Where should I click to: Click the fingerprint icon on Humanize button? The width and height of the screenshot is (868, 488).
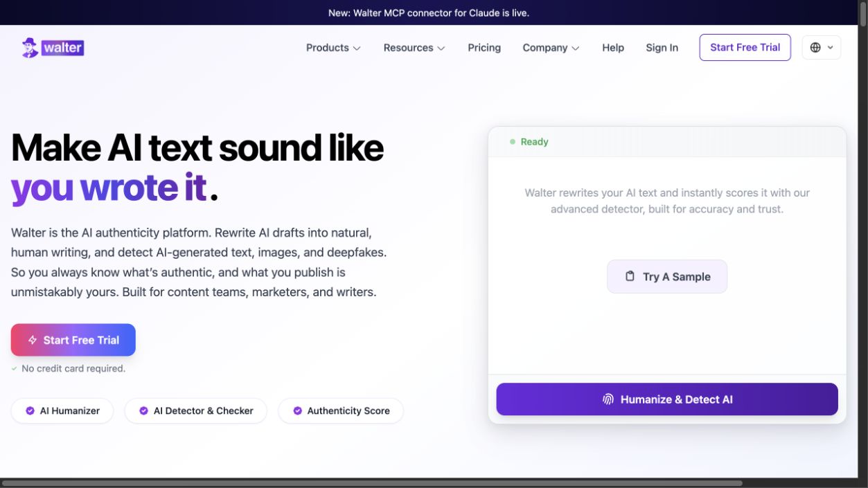[608, 399]
